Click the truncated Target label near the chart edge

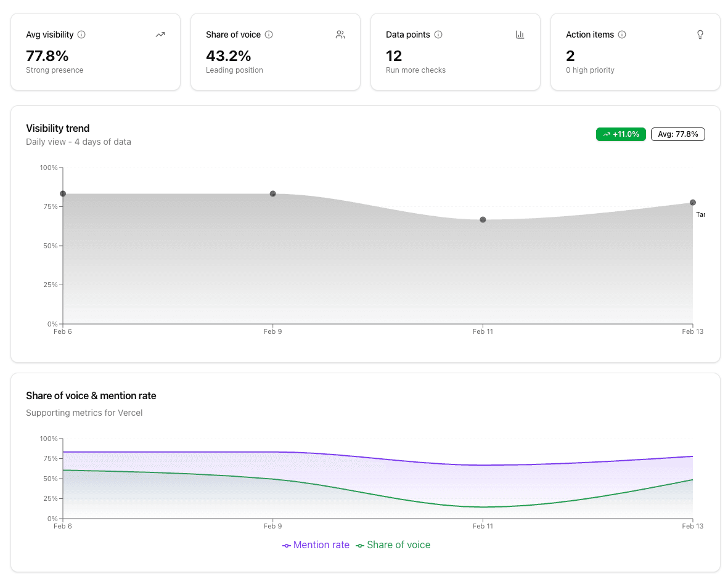tap(701, 214)
